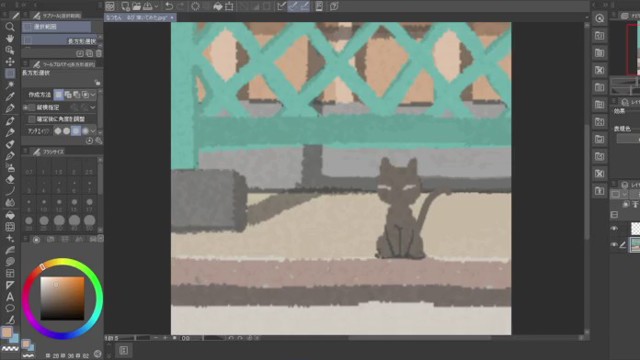This screenshot has height=360, width=640.
Task: Expand the creation method dropdown arrow
Action: (93, 95)
